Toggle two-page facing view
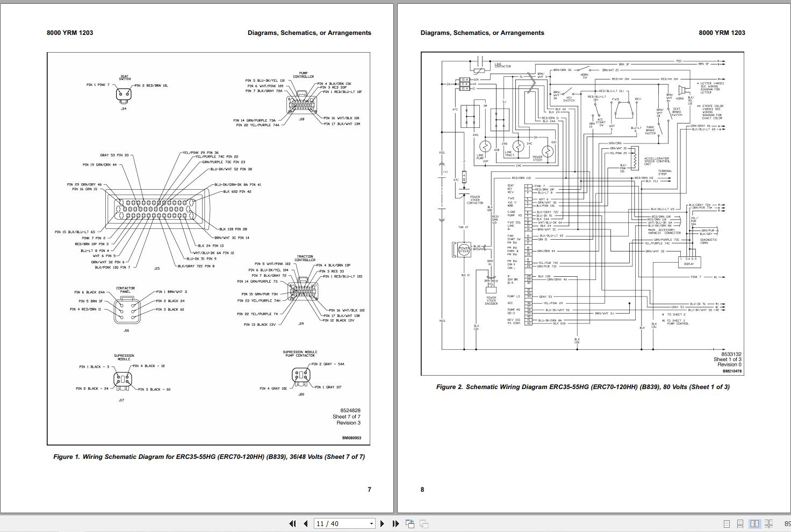791x532 pixels. [754, 524]
